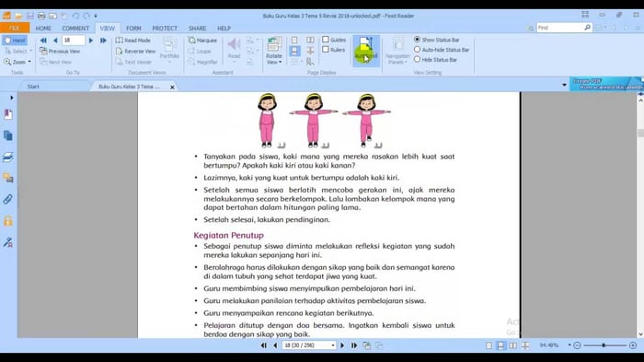Expand the left navigation panel arrow
The height and width of the screenshot is (362, 644).
[x=11, y=98]
